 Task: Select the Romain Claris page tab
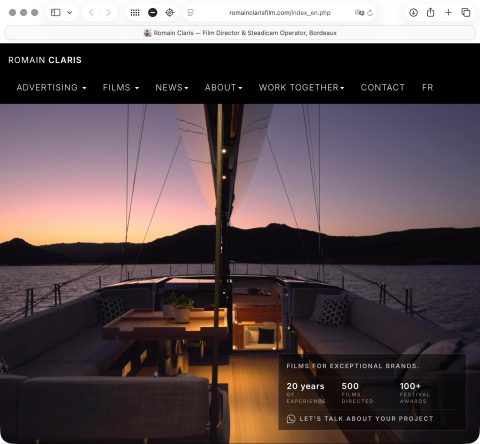(x=240, y=33)
